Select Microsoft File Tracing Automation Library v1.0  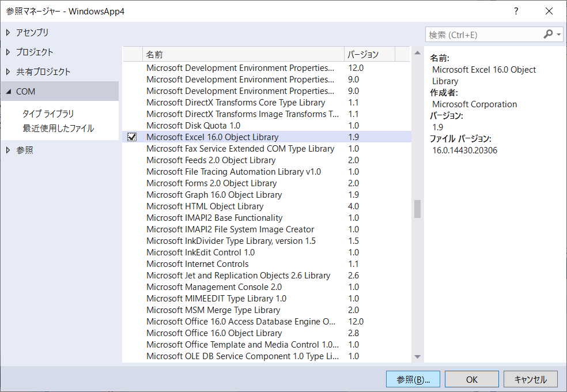pyautogui.click(x=267, y=172)
